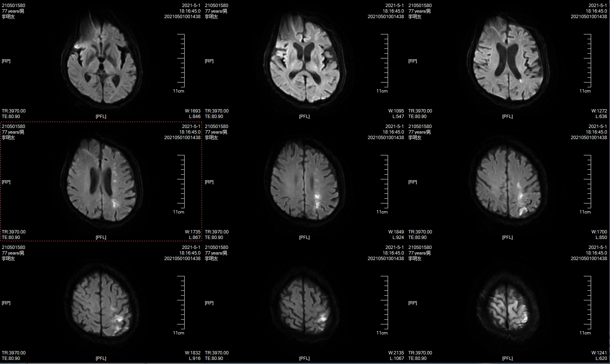Select the brain slice in the W:1272 panel
The image size is (610, 364).
point(508,59)
